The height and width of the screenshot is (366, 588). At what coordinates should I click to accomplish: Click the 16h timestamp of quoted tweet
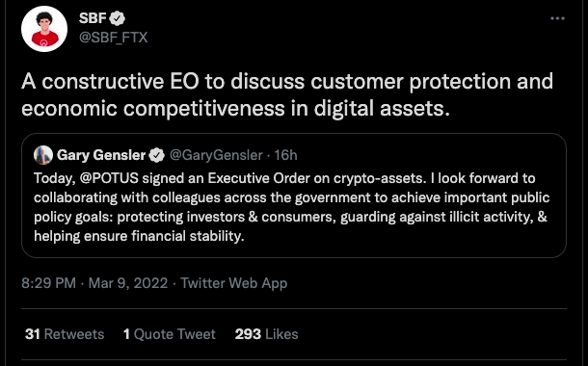(x=285, y=155)
